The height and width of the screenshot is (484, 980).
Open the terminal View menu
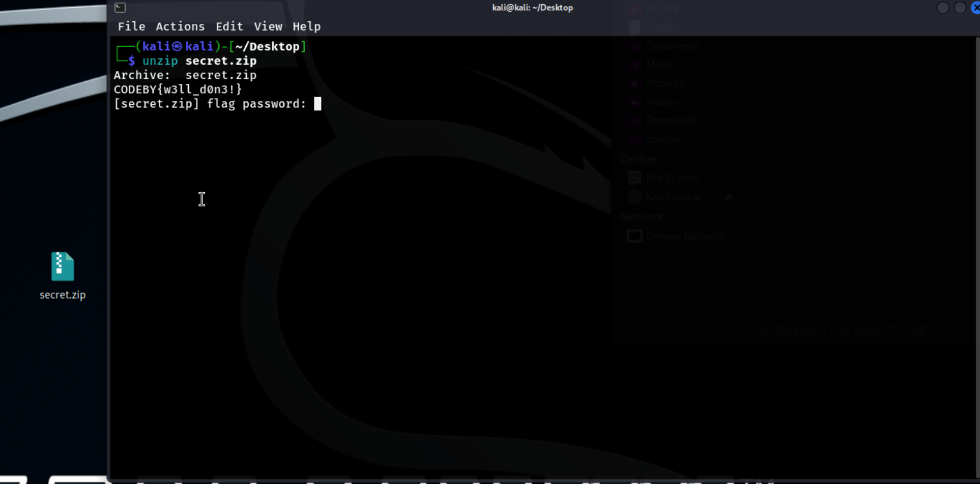pyautogui.click(x=268, y=26)
